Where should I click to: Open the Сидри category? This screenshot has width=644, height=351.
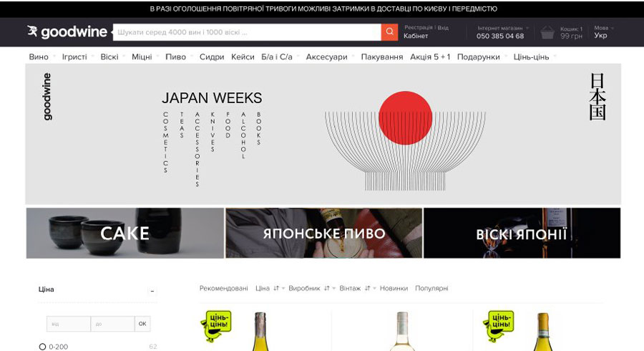point(212,57)
